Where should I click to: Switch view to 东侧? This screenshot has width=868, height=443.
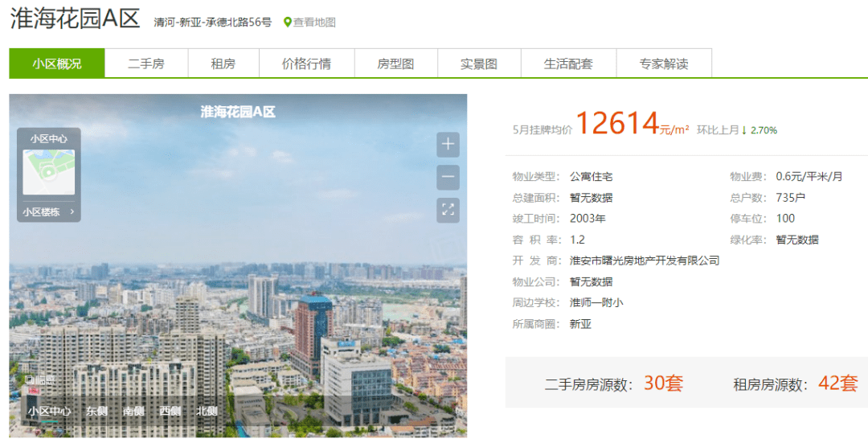pos(96,412)
